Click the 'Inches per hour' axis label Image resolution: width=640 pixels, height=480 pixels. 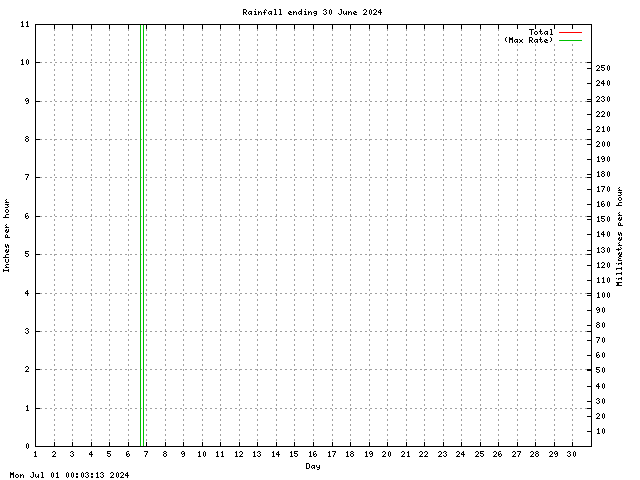pyautogui.click(x=7, y=236)
